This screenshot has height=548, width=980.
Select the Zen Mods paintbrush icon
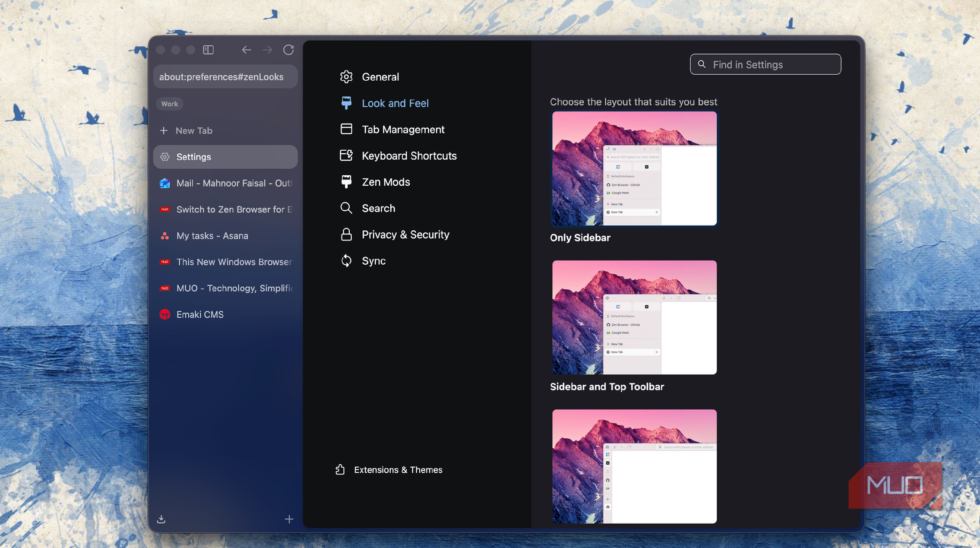(x=346, y=182)
